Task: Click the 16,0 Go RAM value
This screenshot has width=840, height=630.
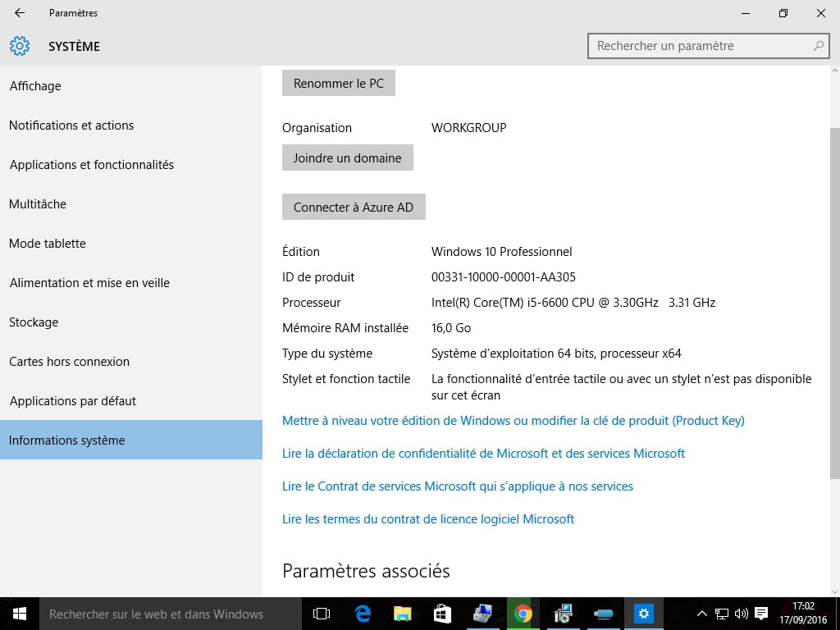Action: (x=451, y=328)
